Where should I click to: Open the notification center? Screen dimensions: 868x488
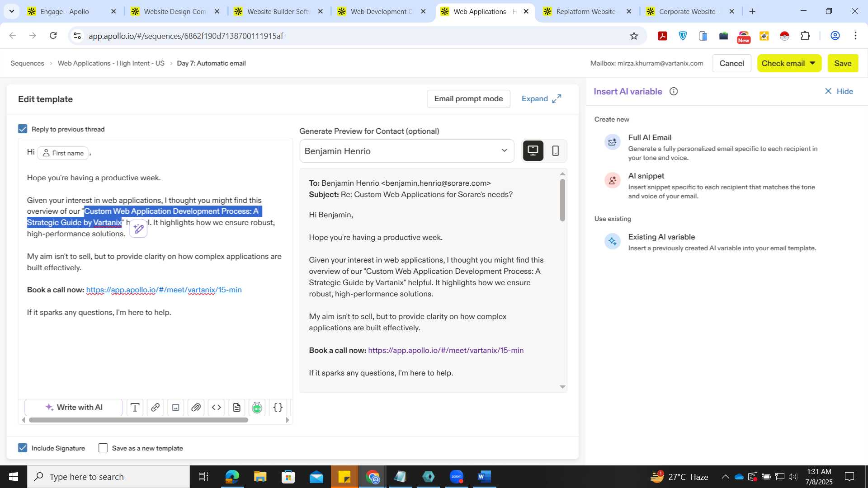coord(849,477)
